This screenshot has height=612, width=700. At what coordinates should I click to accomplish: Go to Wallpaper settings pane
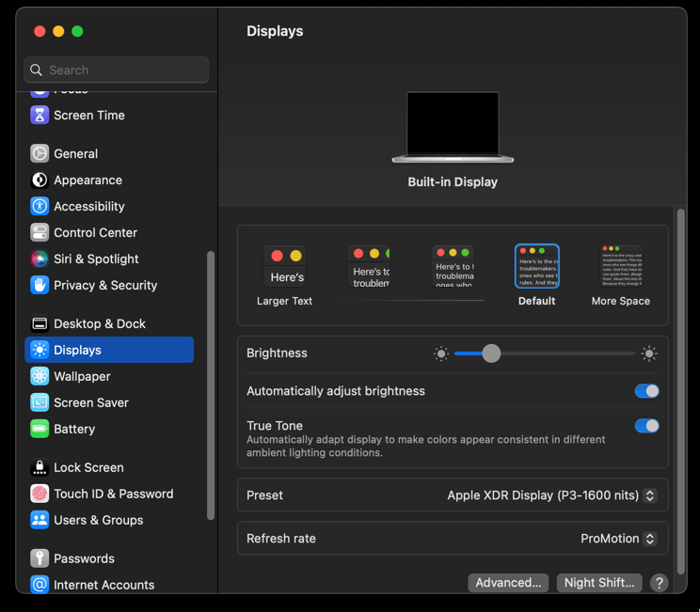[x=82, y=376]
